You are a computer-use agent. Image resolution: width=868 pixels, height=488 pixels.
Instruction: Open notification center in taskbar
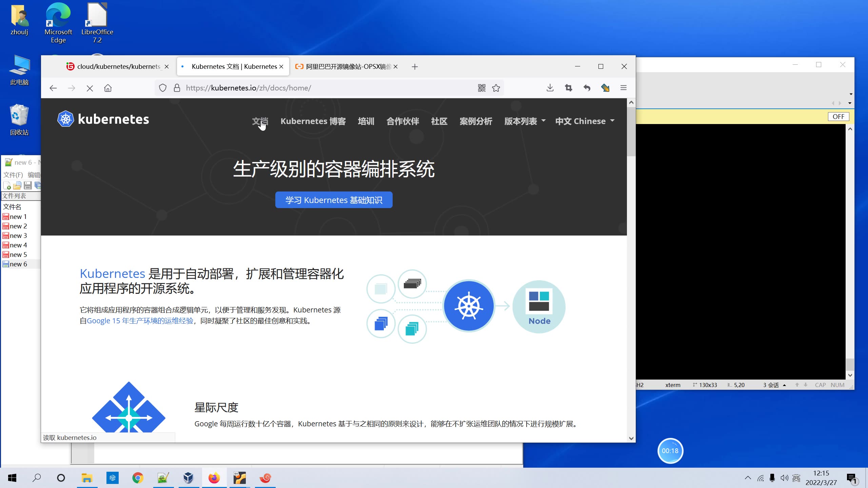pos(852,478)
